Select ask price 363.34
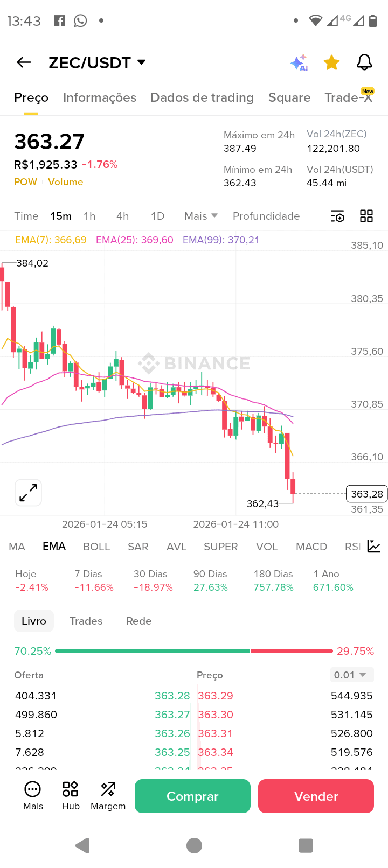The width and height of the screenshot is (388, 868). pos(216,752)
